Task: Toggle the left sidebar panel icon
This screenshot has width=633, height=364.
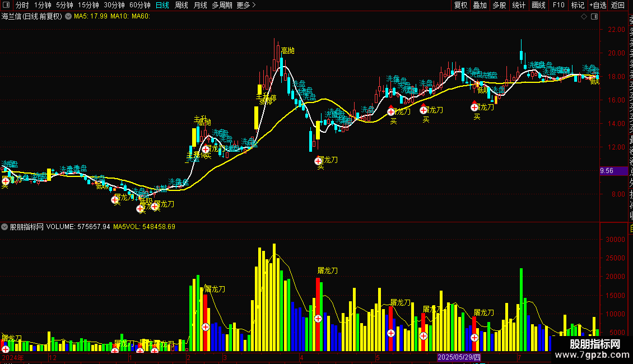Action: pos(6,5)
